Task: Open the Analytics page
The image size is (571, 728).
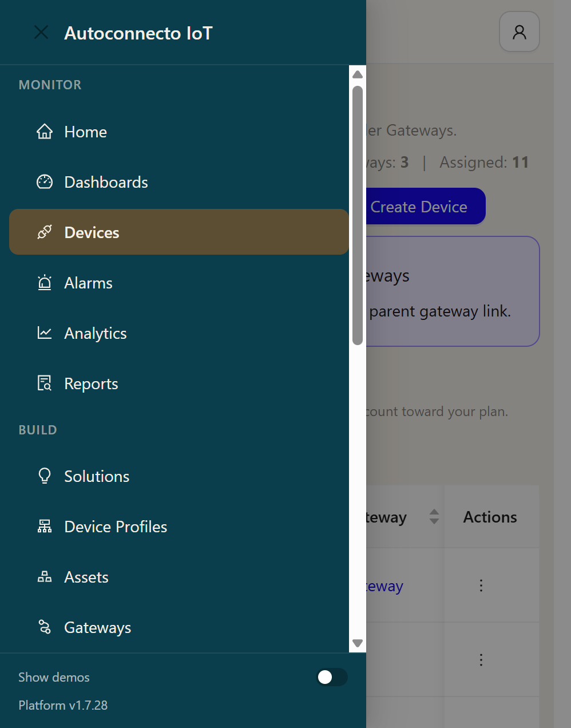Action: (179, 333)
